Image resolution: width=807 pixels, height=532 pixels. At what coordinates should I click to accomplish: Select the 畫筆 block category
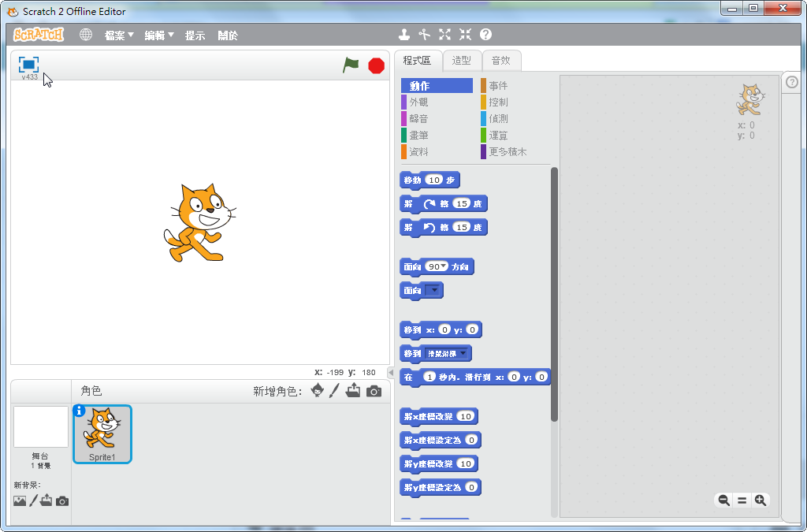pos(437,136)
